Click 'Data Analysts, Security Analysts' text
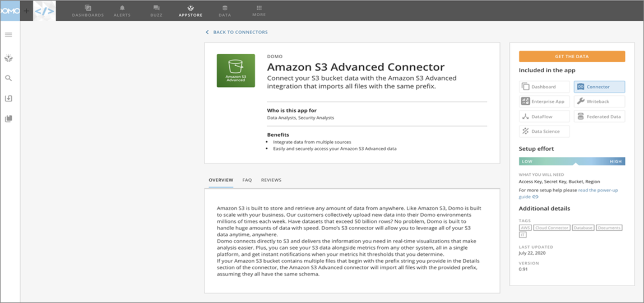The image size is (644, 303). 300,118
